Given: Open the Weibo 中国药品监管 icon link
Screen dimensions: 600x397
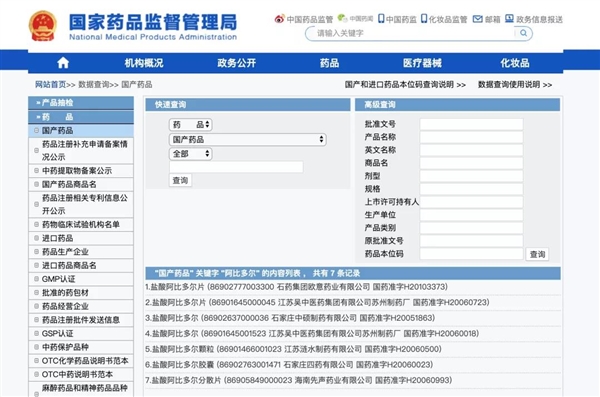Looking at the screenshot, I should click(x=304, y=19).
